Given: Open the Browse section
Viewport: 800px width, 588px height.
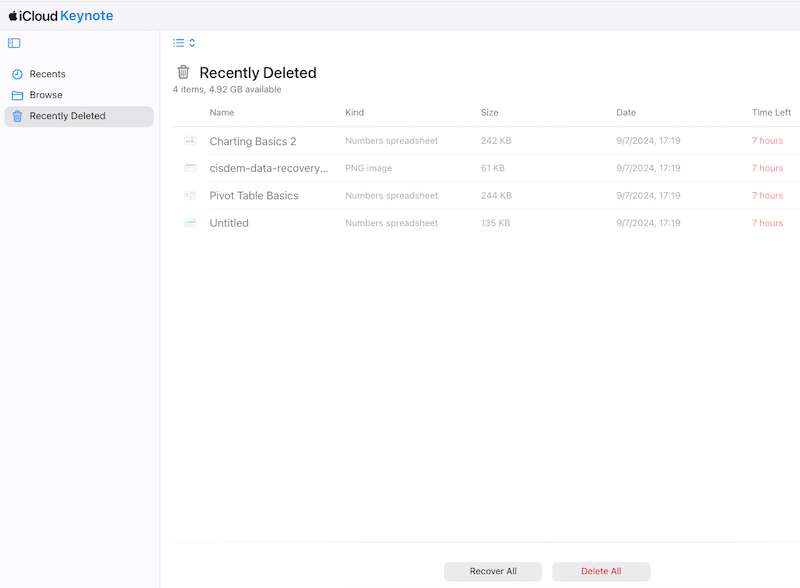Looking at the screenshot, I should coord(46,94).
